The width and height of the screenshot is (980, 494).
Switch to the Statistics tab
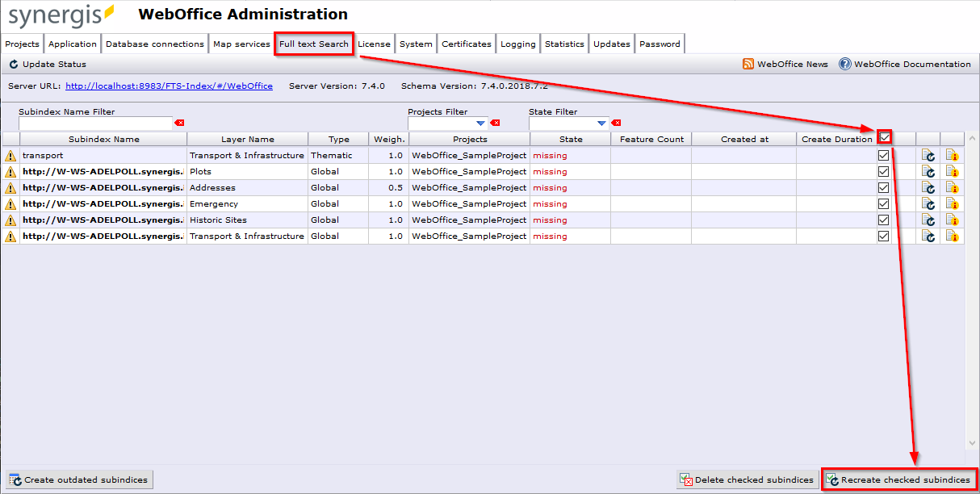[x=564, y=44]
